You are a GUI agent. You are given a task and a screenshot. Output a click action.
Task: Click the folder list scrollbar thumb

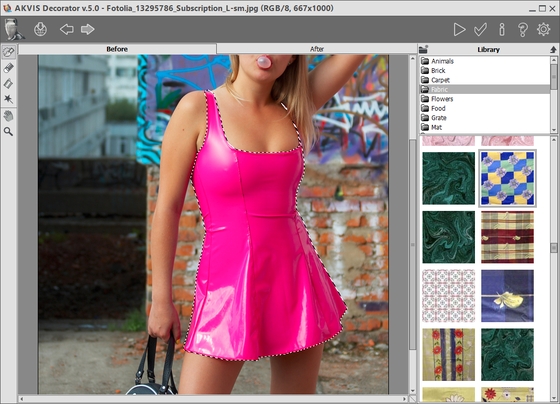(554, 77)
